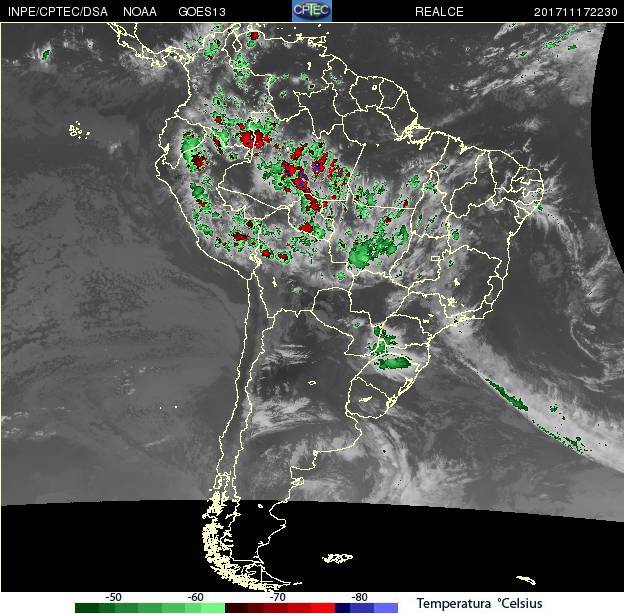Click the light blue end of color bar
This screenshot has height=614, width=624.
click(386, 608)
